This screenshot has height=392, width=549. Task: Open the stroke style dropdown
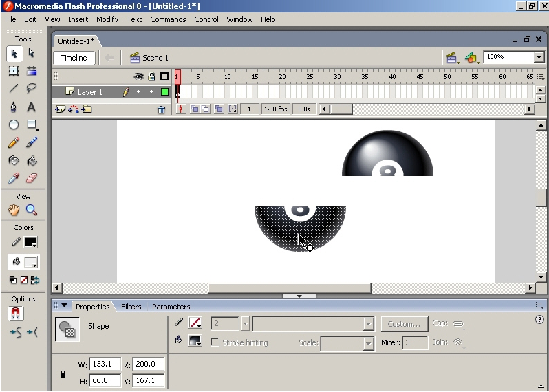click(x=368, y=324)
